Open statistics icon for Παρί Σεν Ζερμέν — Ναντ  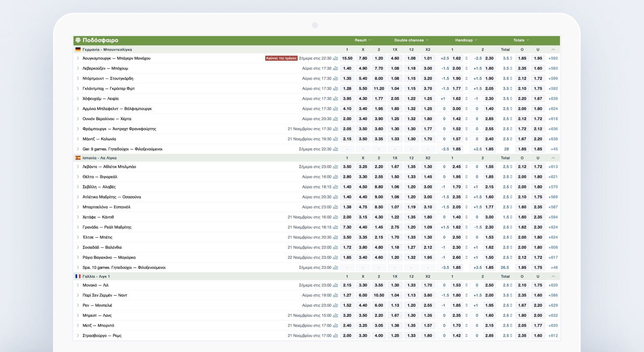coord(336,295)
